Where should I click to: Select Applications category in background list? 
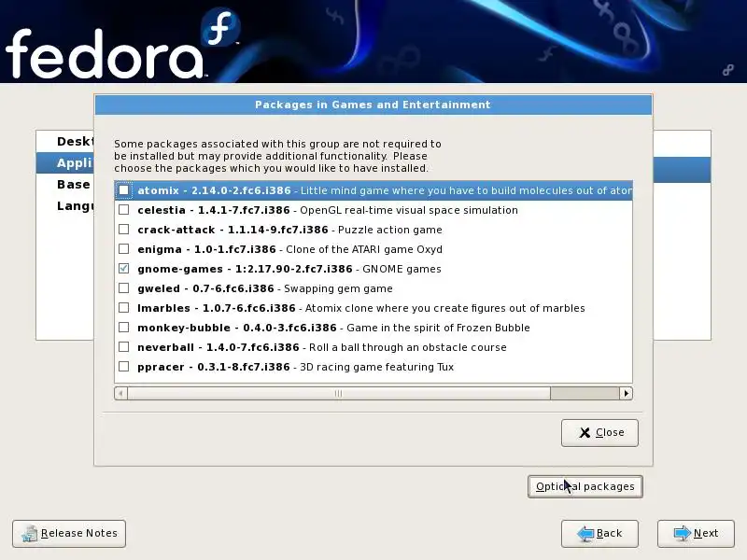click(x=65, y=162)
